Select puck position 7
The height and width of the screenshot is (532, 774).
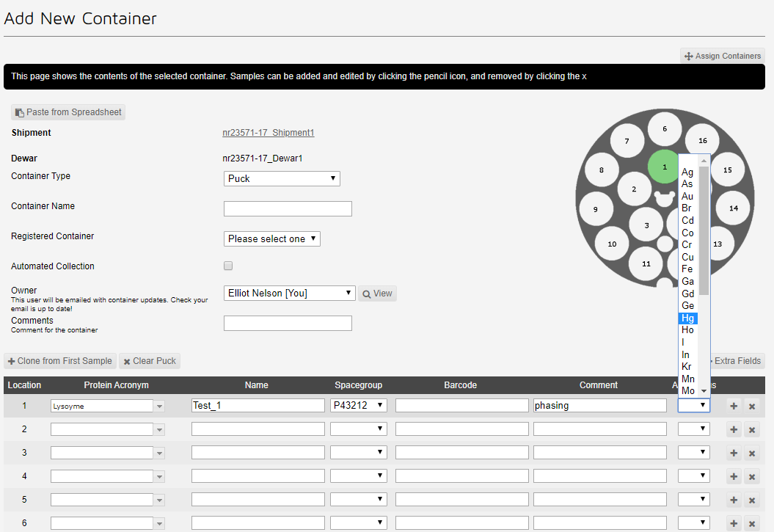(627, 141)
